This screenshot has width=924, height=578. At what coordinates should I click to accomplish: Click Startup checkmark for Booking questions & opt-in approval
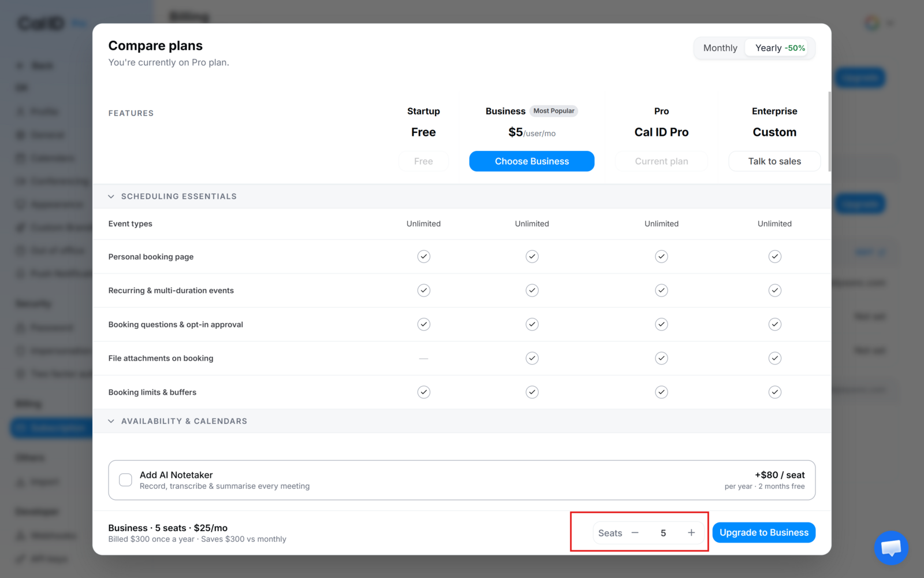pyautogui.click(x=423, y=324)
